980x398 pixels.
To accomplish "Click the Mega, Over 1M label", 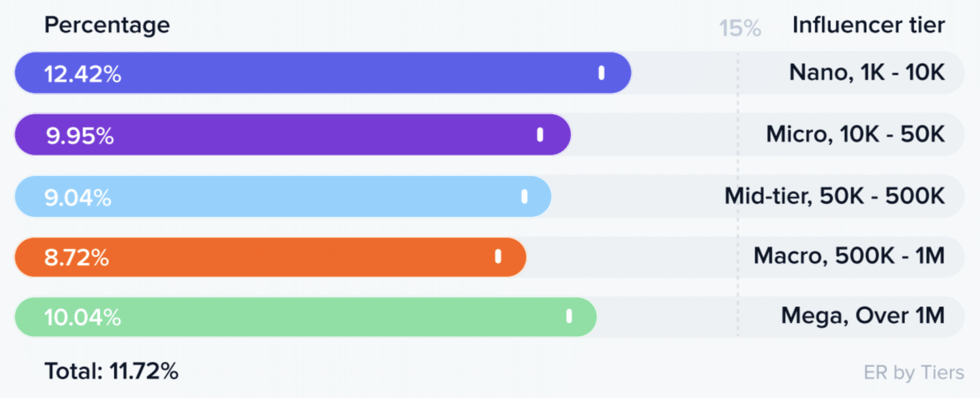I will click(x=863, y=316).
